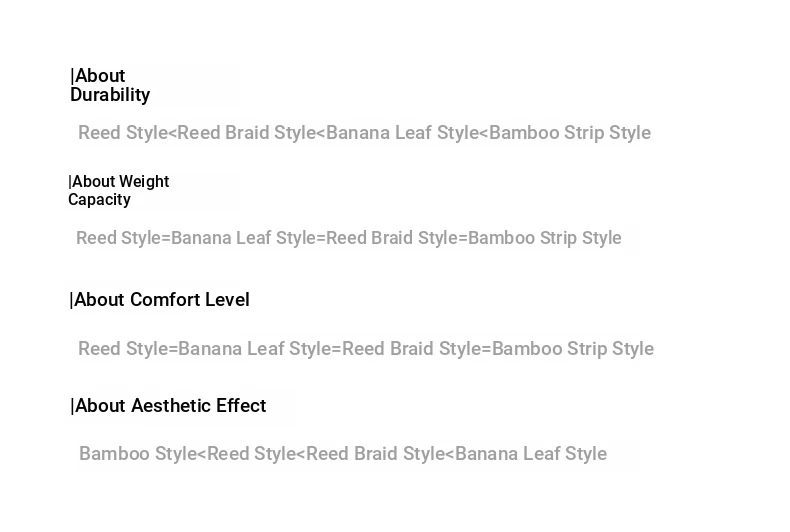Viewport: 790px width, 532px height.
Task: Select Banana Leaf Style in the Durability ranking
Action: coord(403,133)
